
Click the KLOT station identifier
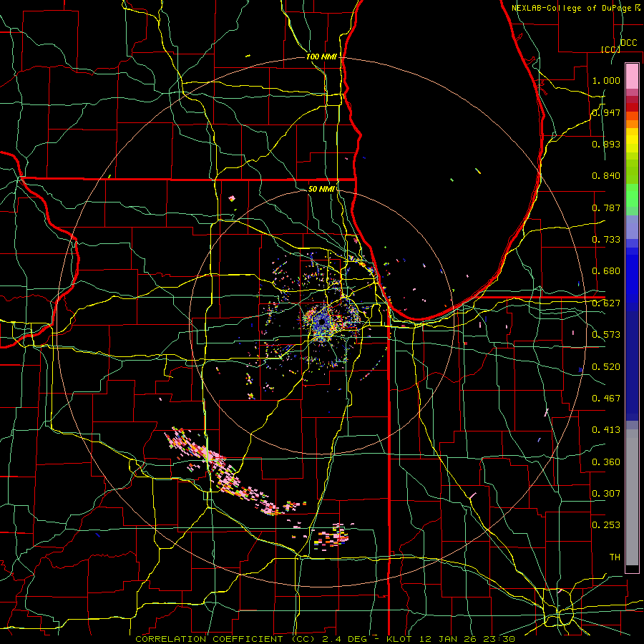[x=399, y=639]
